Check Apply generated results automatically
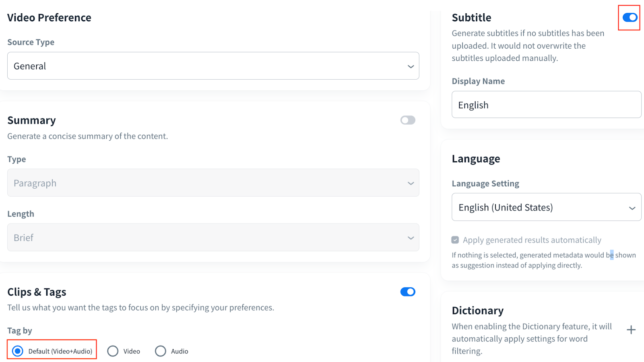Image resolution: width=644 pixels, height=362 pixels. [x=455, y=240]
